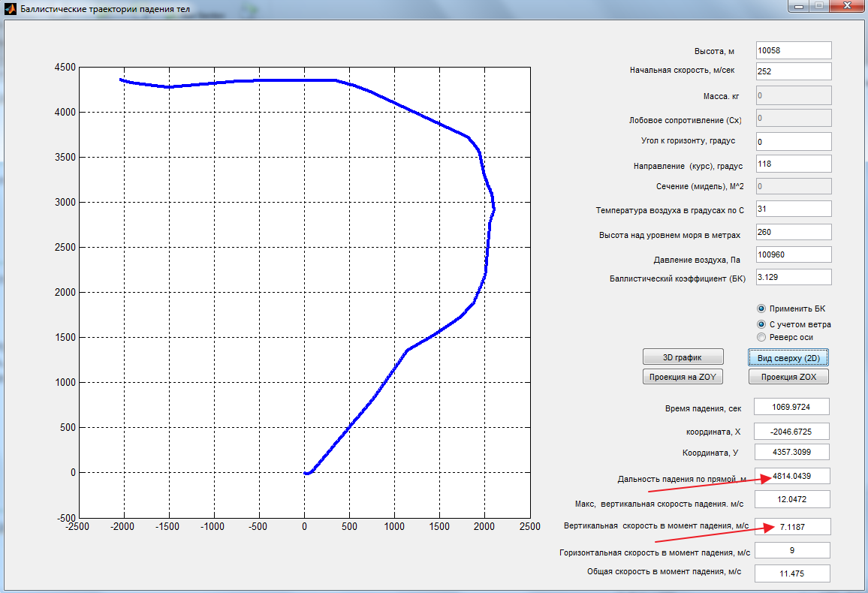
Task: Click the 'координата, Х' result -2046.6725
Action: [x=791, y=432]
